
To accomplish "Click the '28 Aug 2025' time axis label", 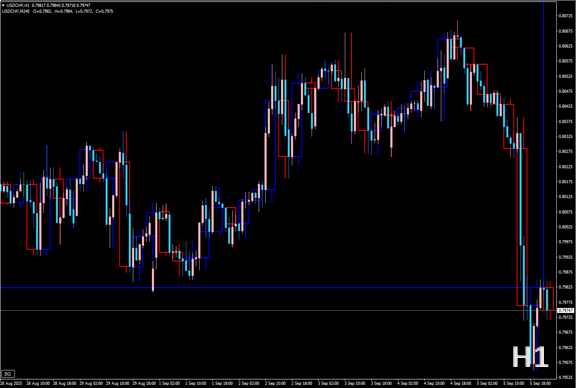I will [x=11, y=383].
